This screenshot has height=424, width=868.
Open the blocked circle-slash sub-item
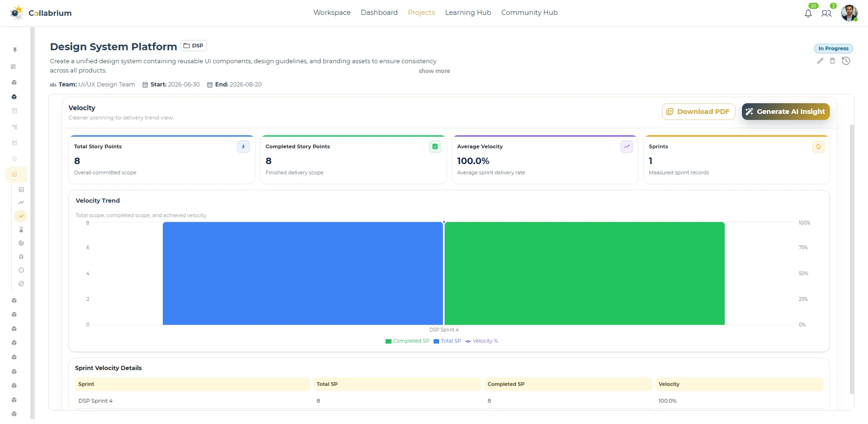pos(21,284)
